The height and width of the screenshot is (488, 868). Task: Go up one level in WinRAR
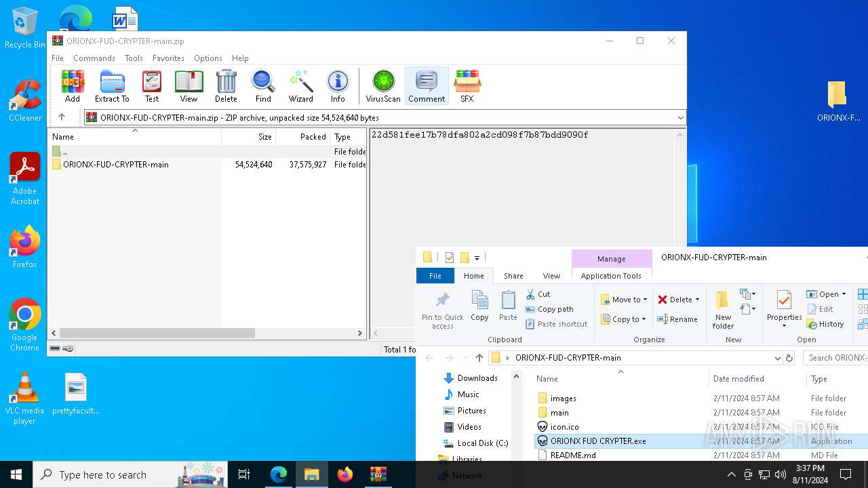(62, 117)
